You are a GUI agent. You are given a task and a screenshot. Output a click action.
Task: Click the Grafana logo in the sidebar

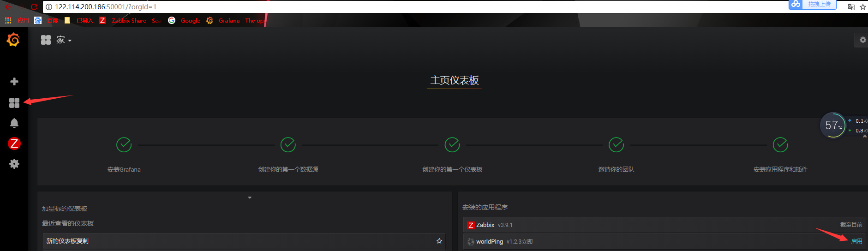(13, 40)
